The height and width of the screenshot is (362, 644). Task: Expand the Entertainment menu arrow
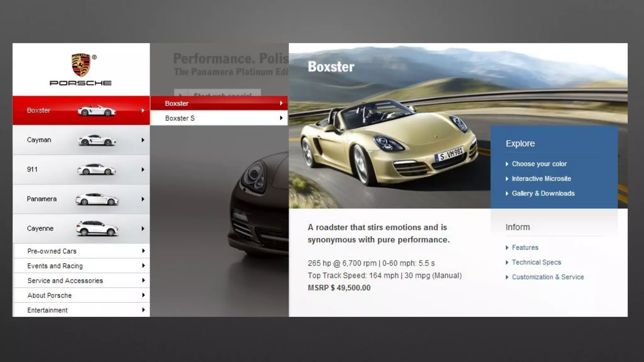143,310
